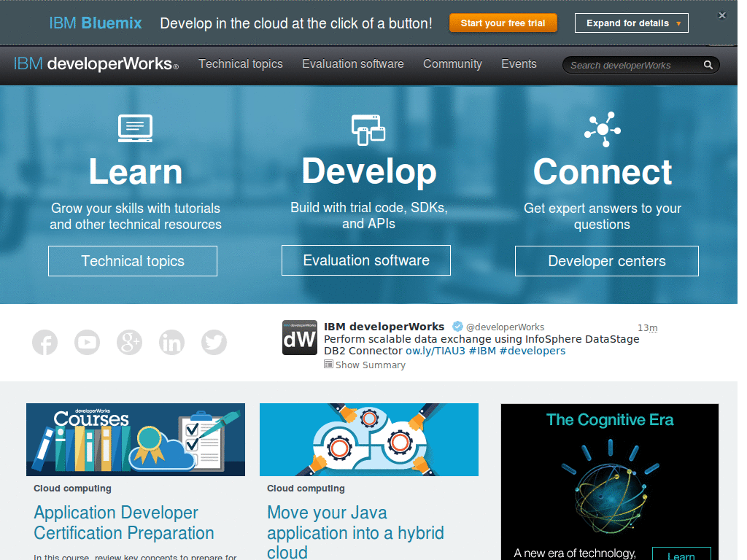This screenshot has height=560, width=747.
Task: Click the Twitter verified badge
Action: click(x=457, y=326)
